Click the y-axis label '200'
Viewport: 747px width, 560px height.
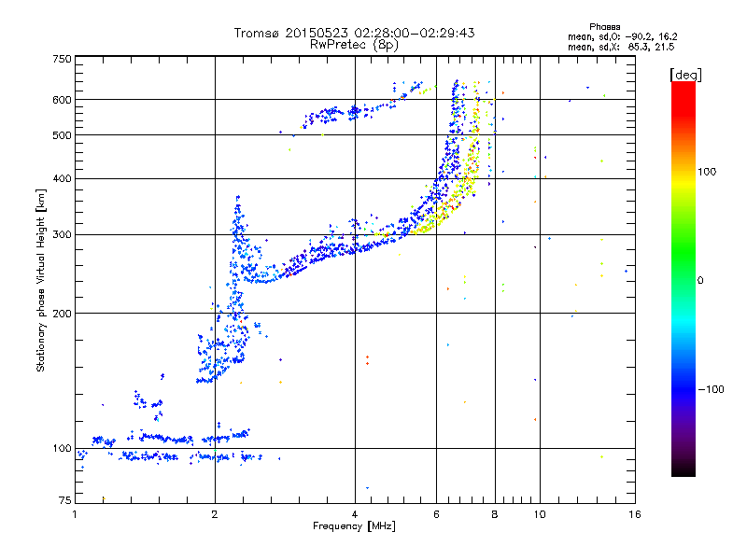click(62, 314)
